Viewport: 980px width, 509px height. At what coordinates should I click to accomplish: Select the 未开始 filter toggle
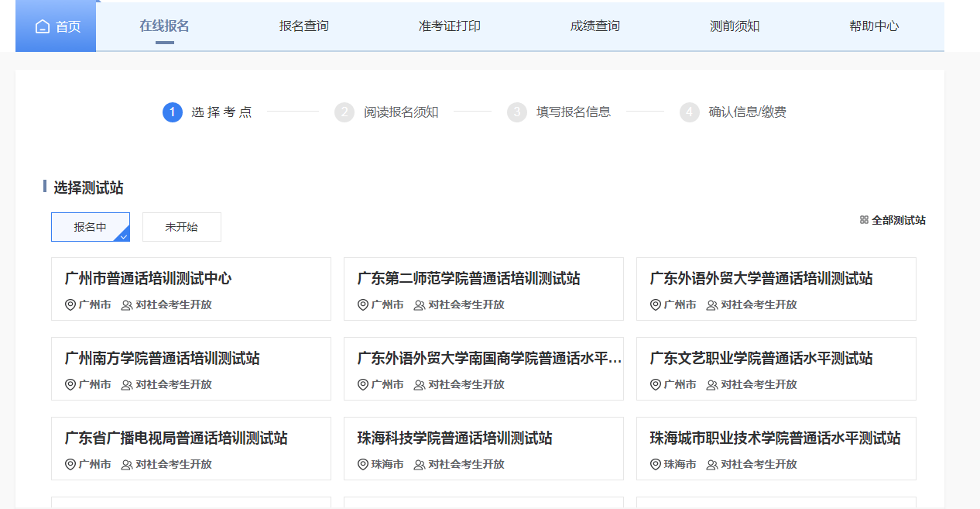point(182,227)
